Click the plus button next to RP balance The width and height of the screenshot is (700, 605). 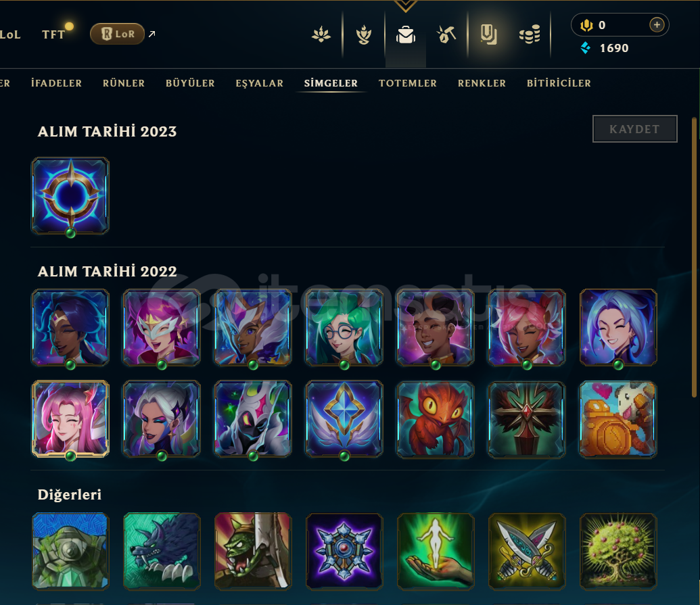click(656, 25)
